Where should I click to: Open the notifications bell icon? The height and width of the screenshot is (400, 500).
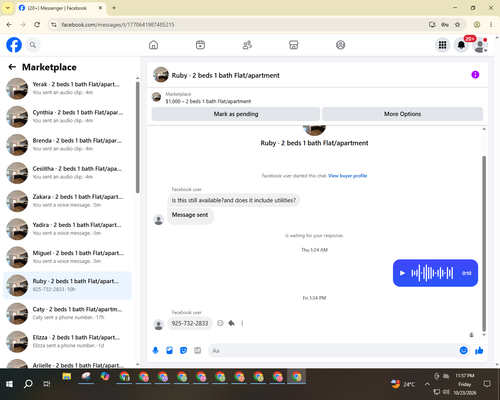[x=461, y=45]
